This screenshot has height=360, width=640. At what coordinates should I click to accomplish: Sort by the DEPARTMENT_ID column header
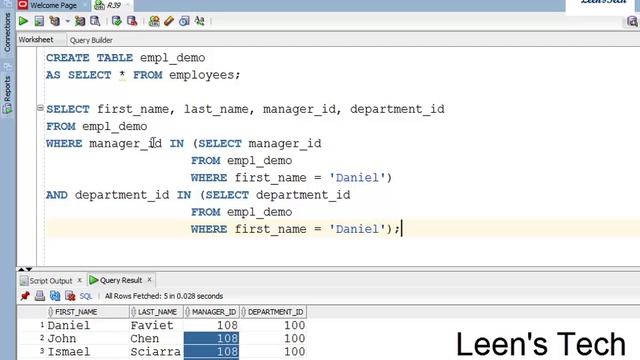pos(273,312)
